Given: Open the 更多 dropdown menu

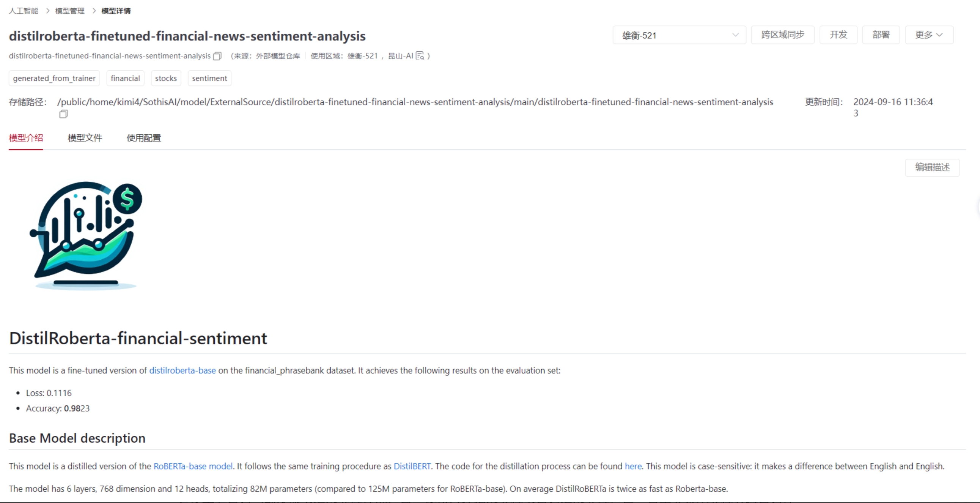Looking at the screenshot, I should click(x=929, y=35).
